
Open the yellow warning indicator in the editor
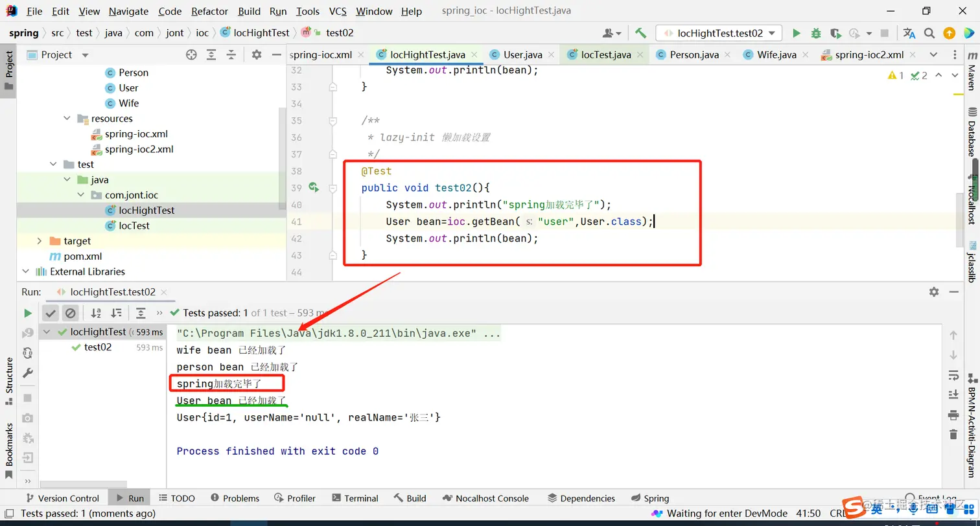pos(896,76)
